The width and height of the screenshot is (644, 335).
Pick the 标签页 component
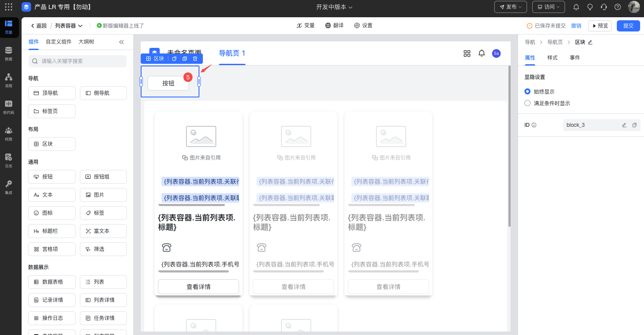point(52,111)
